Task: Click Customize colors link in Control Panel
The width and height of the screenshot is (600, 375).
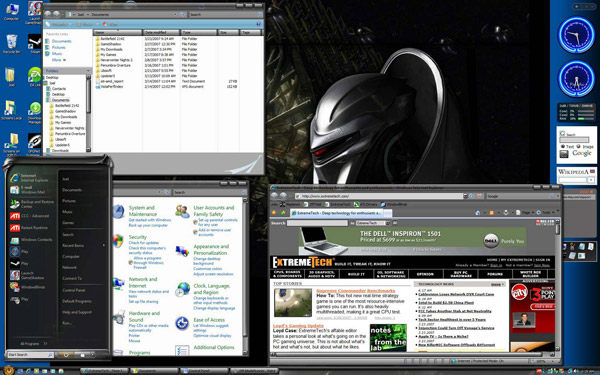Action: pos(208,269)
